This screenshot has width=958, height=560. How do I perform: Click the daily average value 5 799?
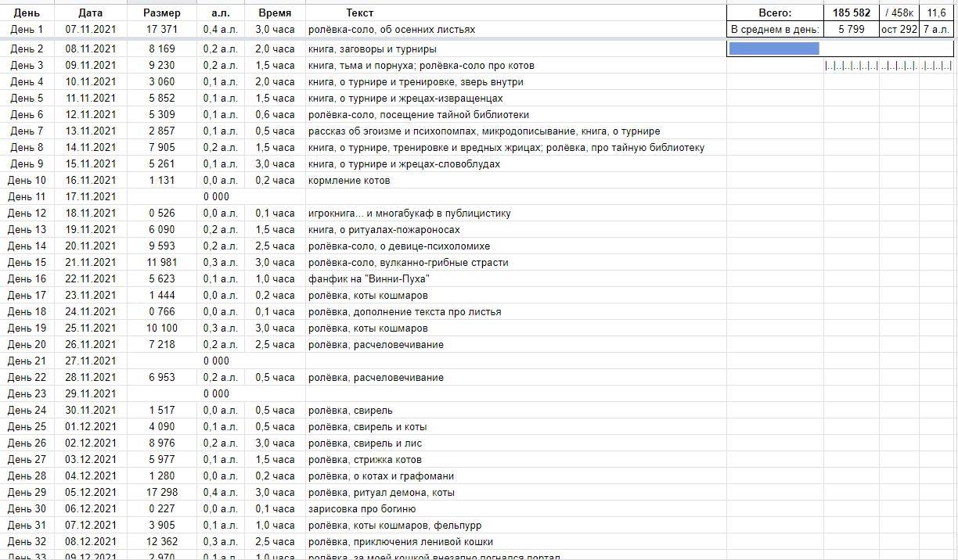point(851,29)
